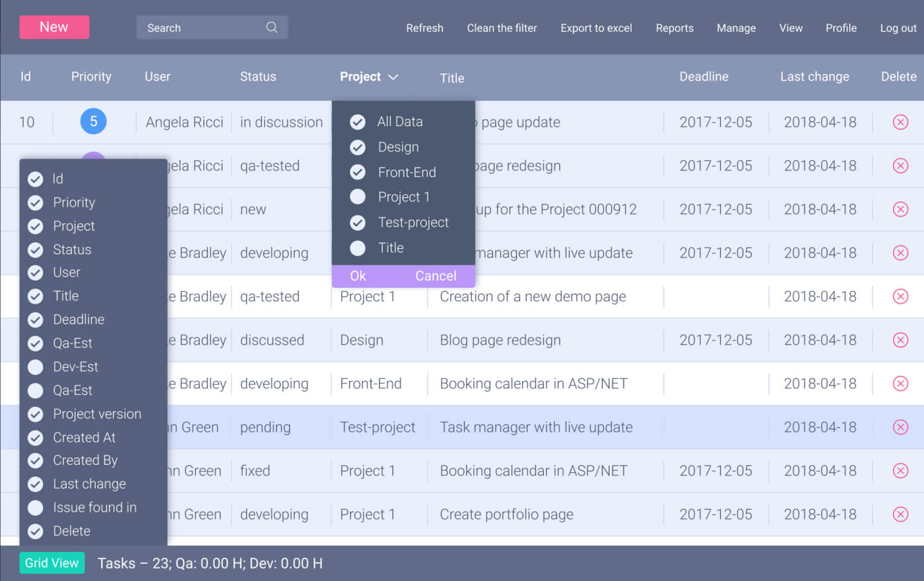Enable the Project 1 filter checkbox
This screenshot has width=924, height=581.
(x=358, y=197)
